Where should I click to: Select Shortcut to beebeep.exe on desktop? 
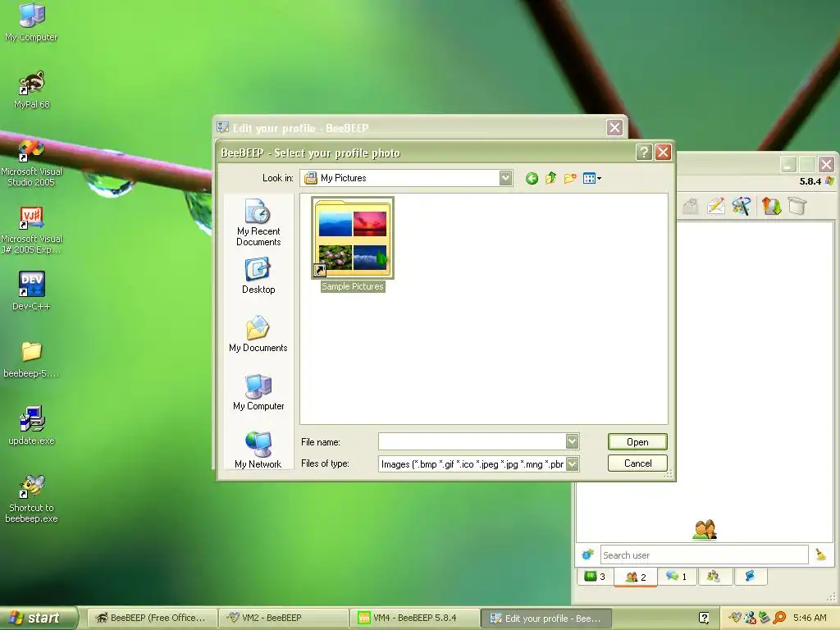pos(32,500)
